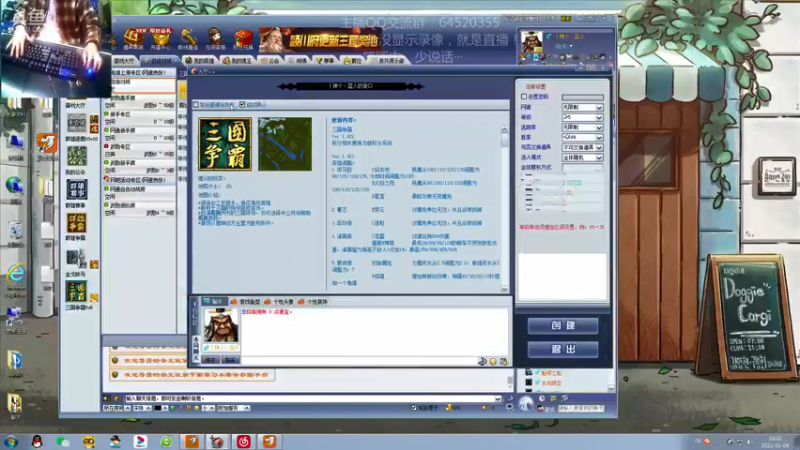Image resolution: width=800 pixels, height=450 pixels.
Task: Open the online customer service girl icon
Action: coord(215,39)
